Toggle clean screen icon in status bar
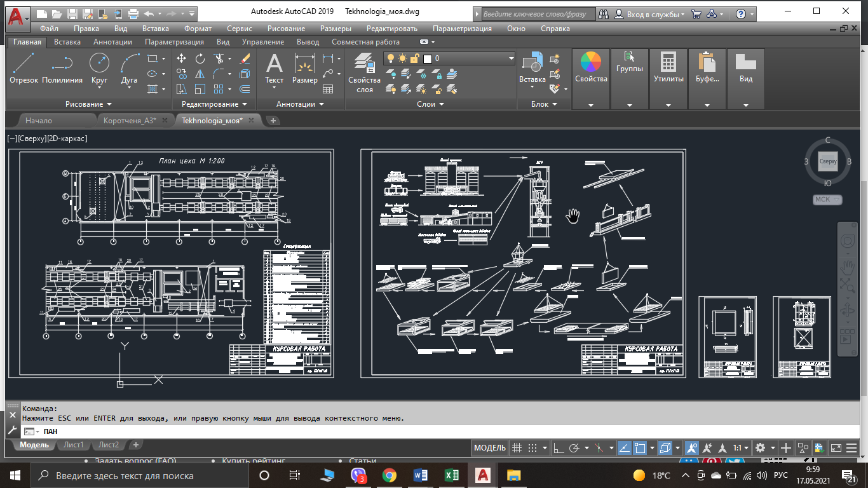868x488 pixels. [836, 448]
